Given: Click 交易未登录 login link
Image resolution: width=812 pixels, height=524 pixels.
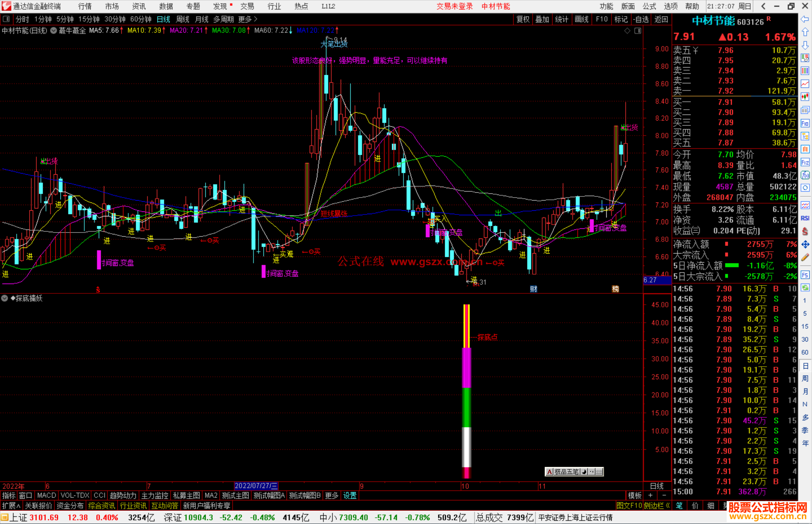Looking at the screenshot, I should click(x=454, y=6).
